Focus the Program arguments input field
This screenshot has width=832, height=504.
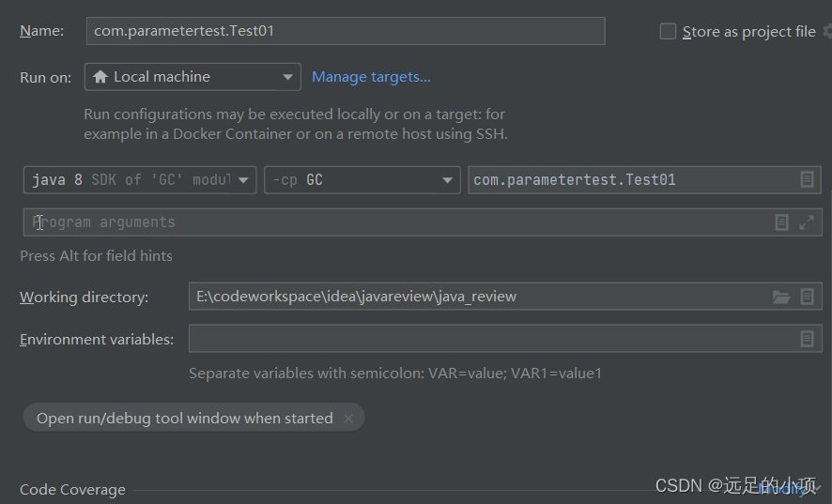(394, 222)
